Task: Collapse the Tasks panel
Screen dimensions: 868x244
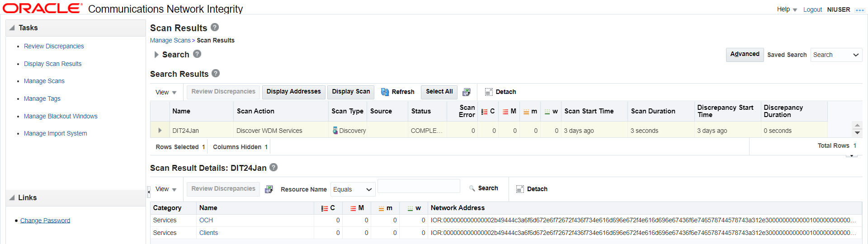Action: coord(12,28)
